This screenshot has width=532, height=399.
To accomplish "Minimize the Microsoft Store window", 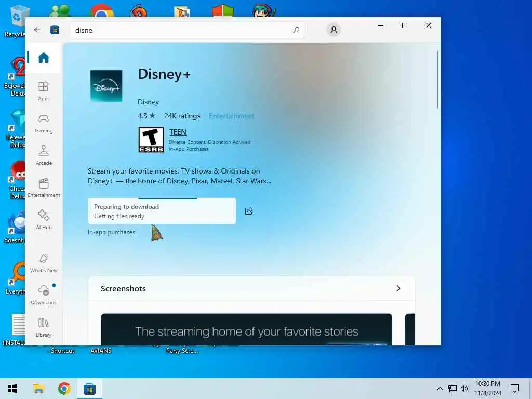I will pos(381,25).
